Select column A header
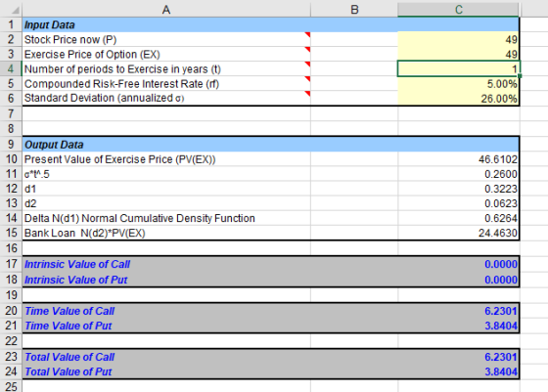This screenshot has width=548, height=392. (x=166, y=10)
